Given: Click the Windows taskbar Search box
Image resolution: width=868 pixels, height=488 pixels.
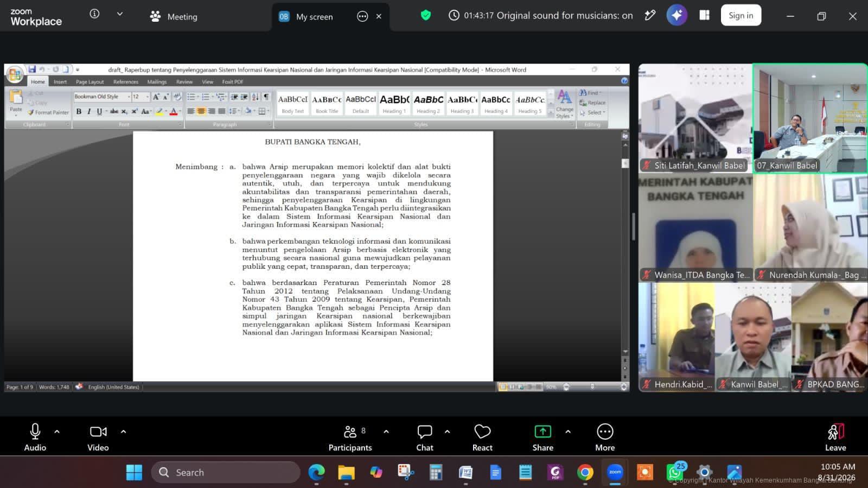Looking at the screenshot, I should (x=225, y=472).
